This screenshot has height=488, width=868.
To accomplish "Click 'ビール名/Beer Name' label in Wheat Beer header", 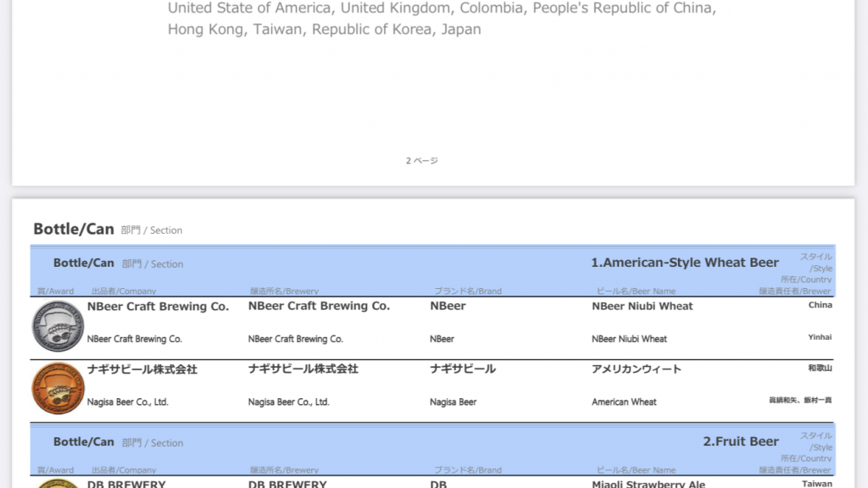I will click(x=636, y=291).
